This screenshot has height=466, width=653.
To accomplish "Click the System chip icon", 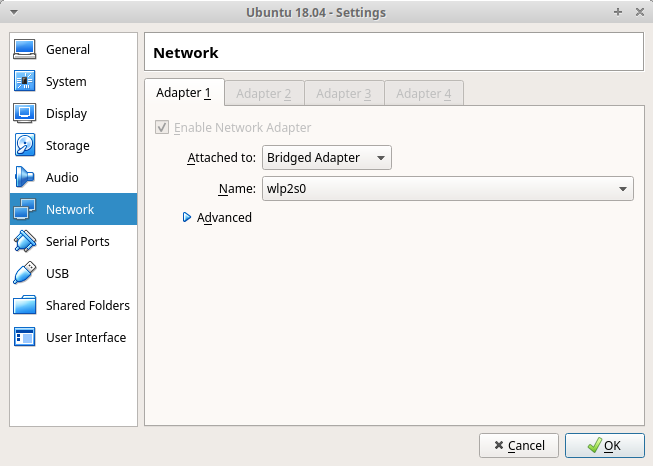I will tap(25, 81).
